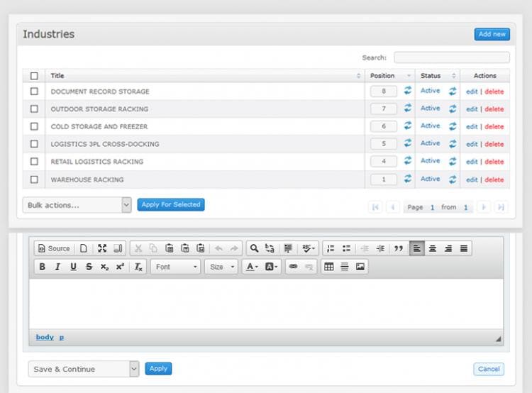Click inside the editor text area
This screenshot has width=532, height=393.
[x=266, y=304]
